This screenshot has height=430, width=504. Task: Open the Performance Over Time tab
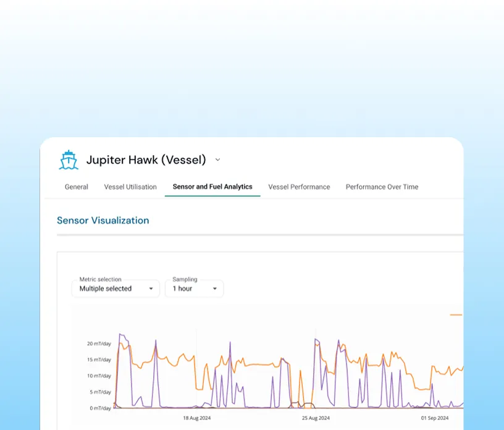382,187
